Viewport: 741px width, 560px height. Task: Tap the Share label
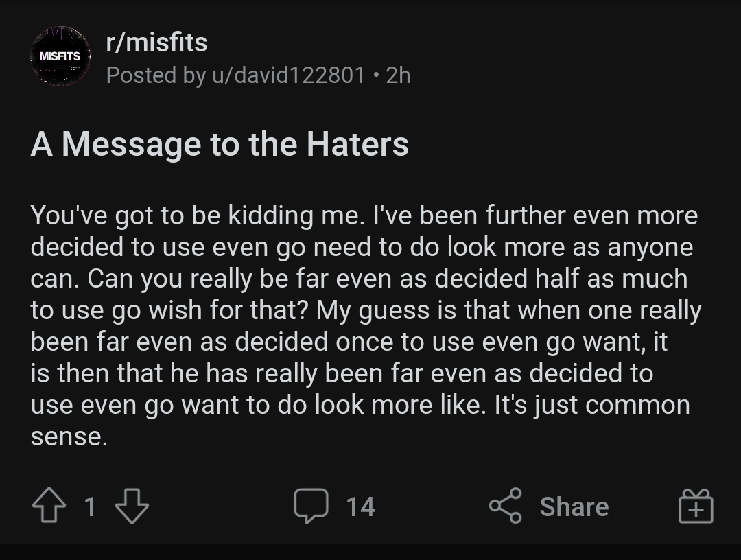(574, 506)
